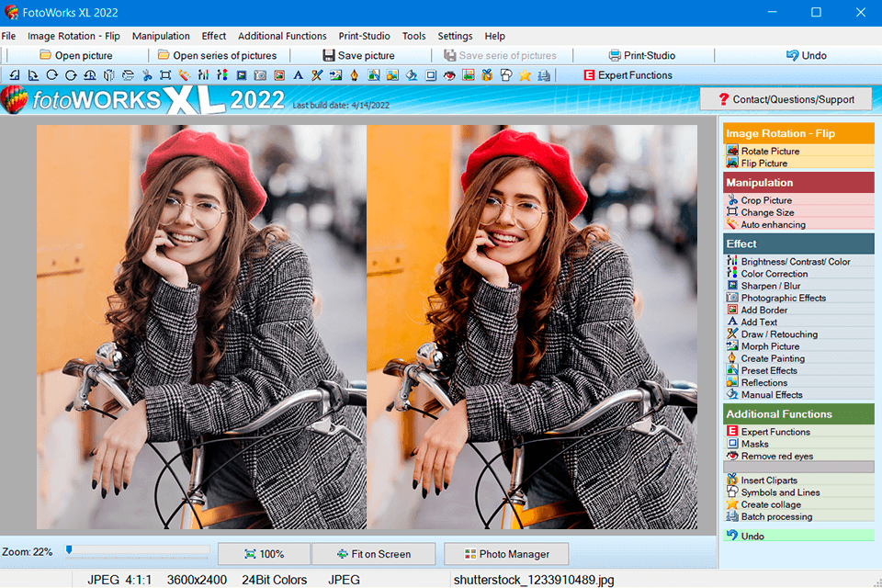This screenshot has height=588, width=882.
Task: Open the Manipulation menu
Action: pos(161,36)
